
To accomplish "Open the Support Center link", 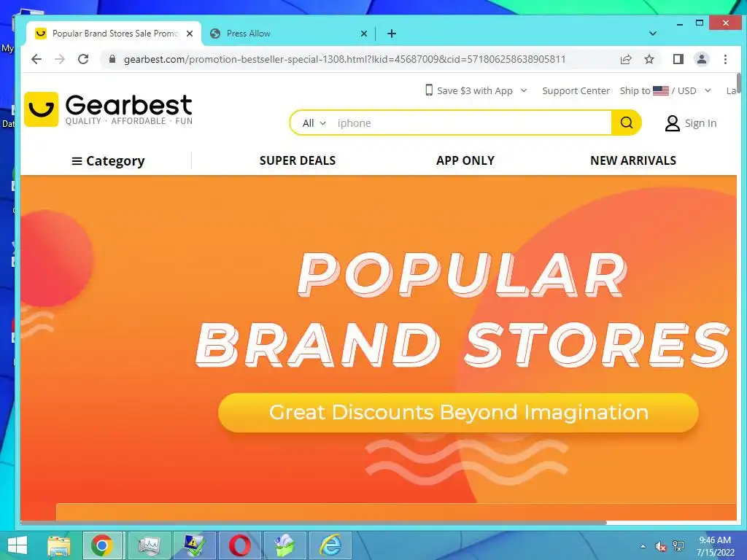I will [576, 90].
